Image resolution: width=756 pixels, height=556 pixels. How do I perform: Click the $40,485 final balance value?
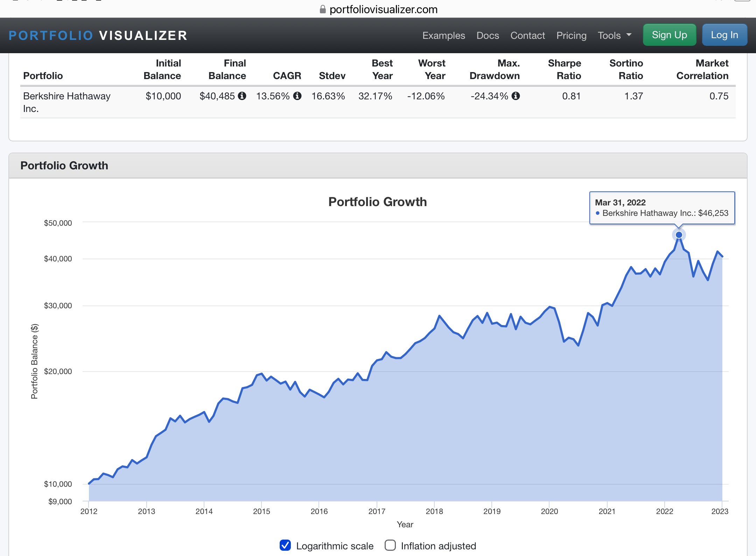[x=217, y=96]
